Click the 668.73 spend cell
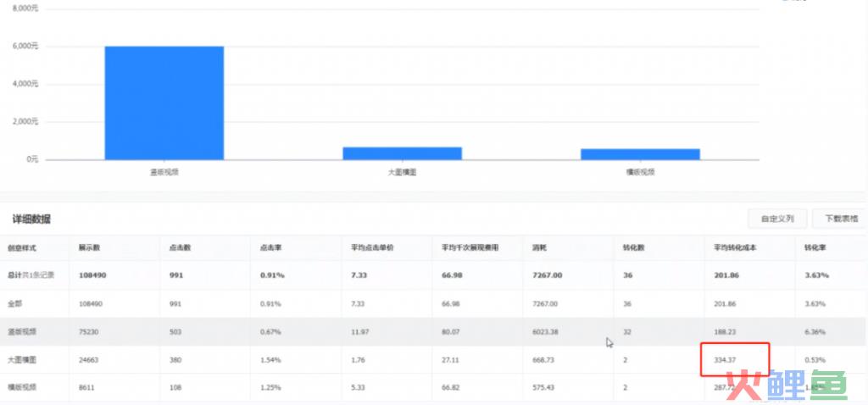This screenshot has height=405, width=868. (x=543, y=359)
